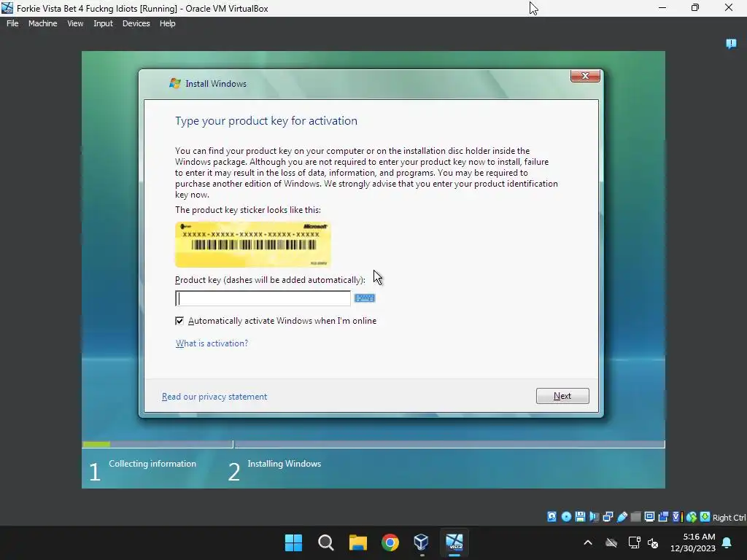Click the VirtualBox window title bar icon
The width and height of the screenshot is (747, 560).
coord(7,8)
